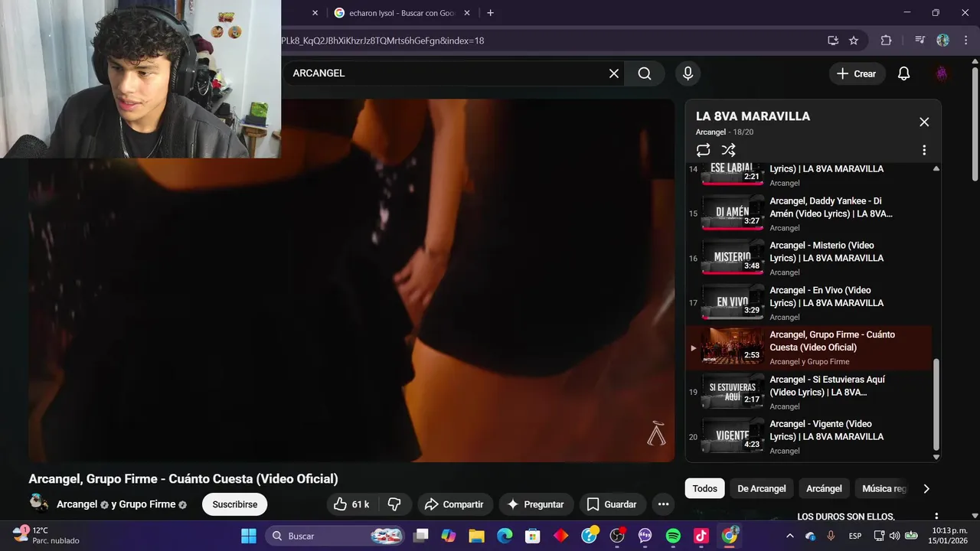Open the Chrome three-dot menu
The height and width of the screenshot is (551, 980).
coord(965,41)
